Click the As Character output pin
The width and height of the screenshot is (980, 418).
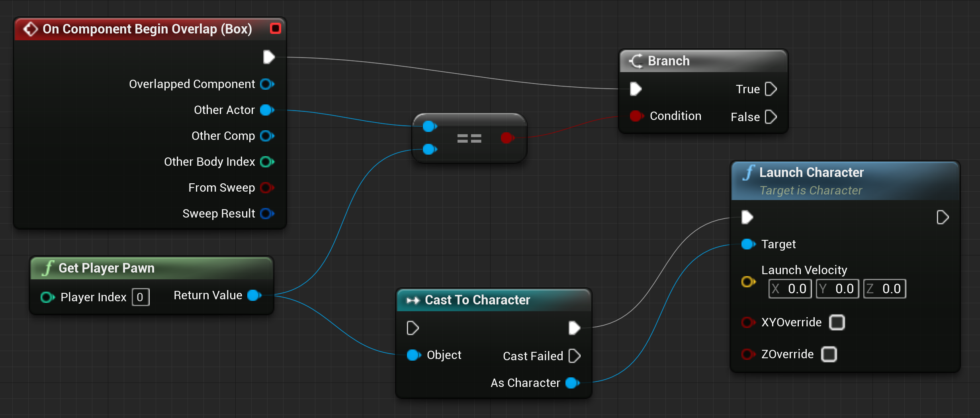pyautogui.click(x=571, y=383)
